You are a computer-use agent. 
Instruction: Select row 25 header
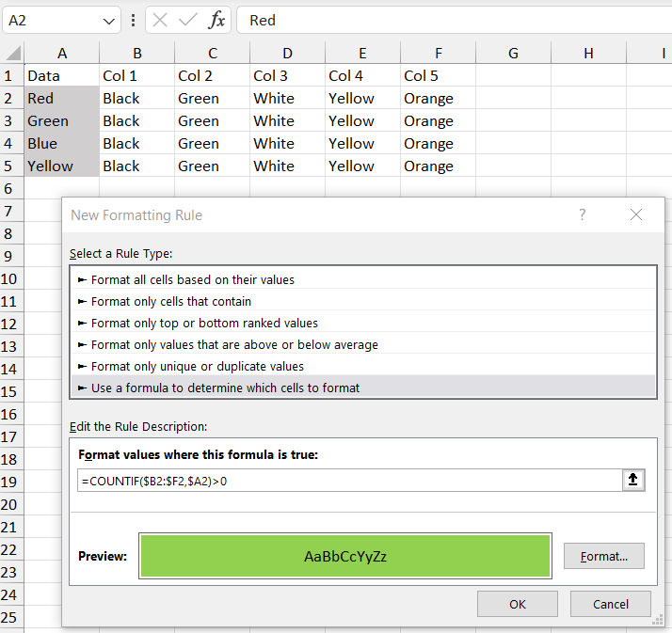tap(12, 617)
